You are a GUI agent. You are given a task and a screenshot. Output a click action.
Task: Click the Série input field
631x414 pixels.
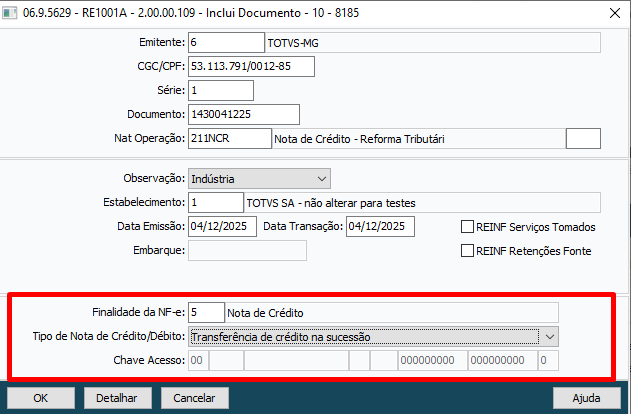221,91
